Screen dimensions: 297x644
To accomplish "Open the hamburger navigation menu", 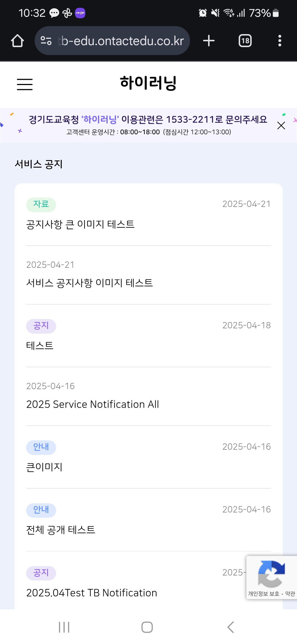I will point(25,84).
